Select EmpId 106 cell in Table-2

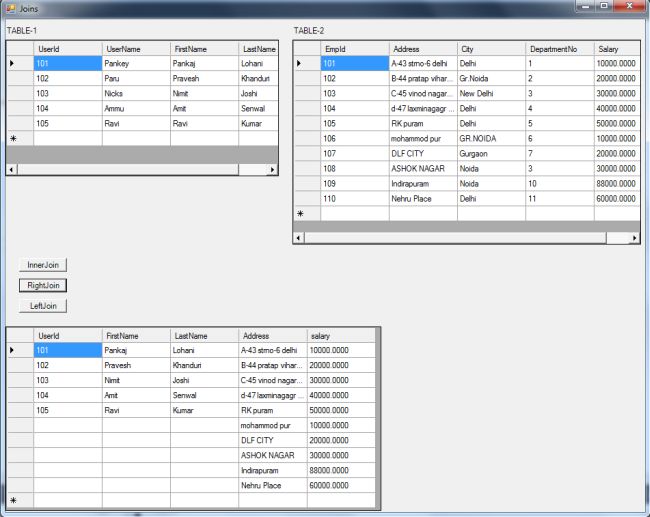(355, 138)
